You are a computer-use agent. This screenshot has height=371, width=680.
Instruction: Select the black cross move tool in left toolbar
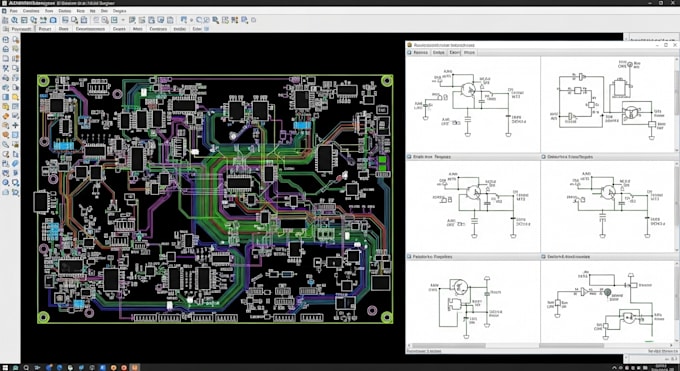point(16,125)
